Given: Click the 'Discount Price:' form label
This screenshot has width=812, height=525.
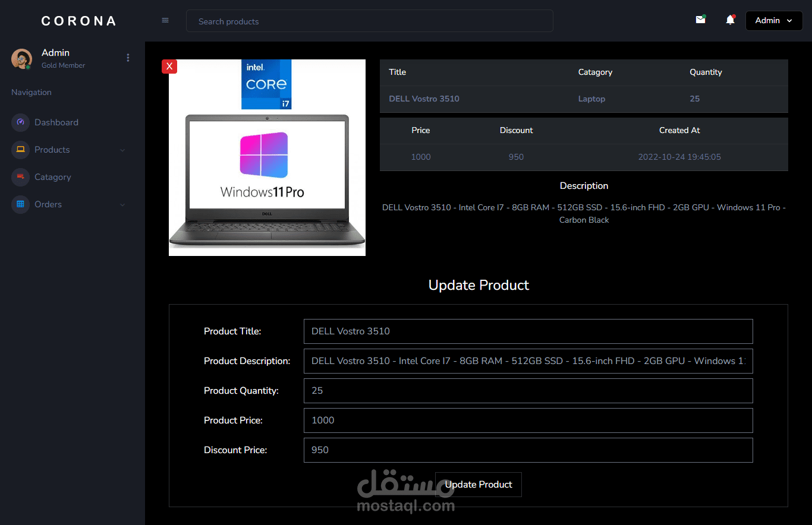Looking at the screenshot, I should [x=235, y=450].
